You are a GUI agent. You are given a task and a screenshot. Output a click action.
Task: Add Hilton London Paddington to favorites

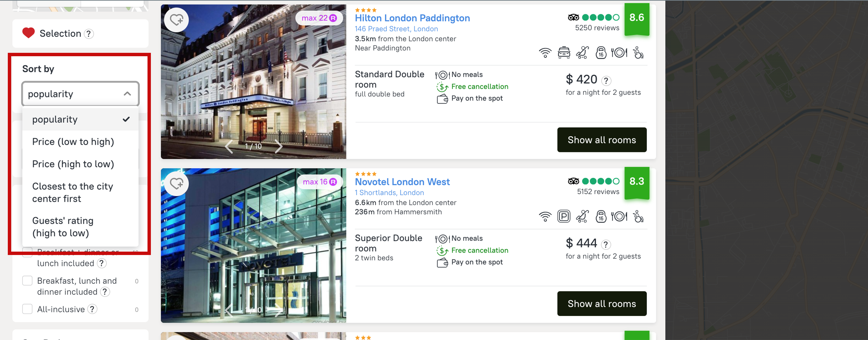pos(176,20)
